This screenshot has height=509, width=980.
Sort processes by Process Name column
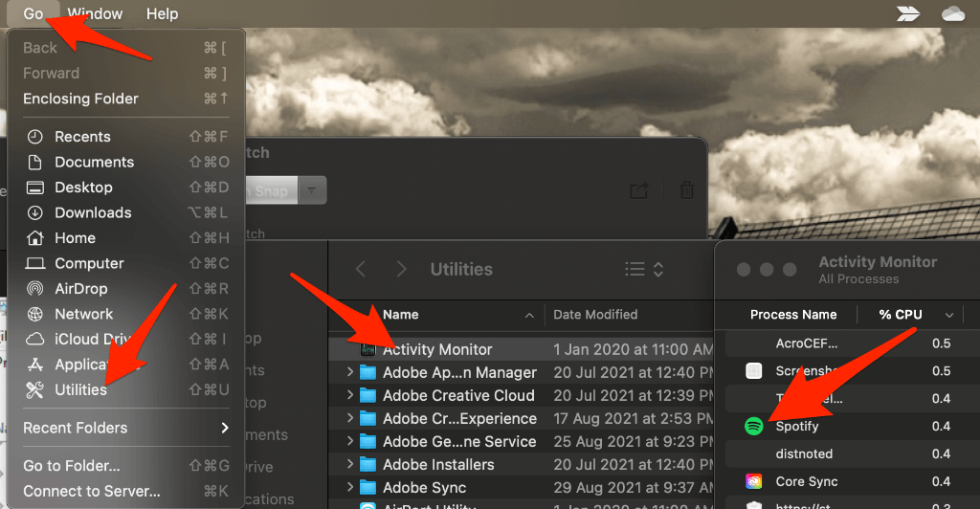[x=792, y=315]
